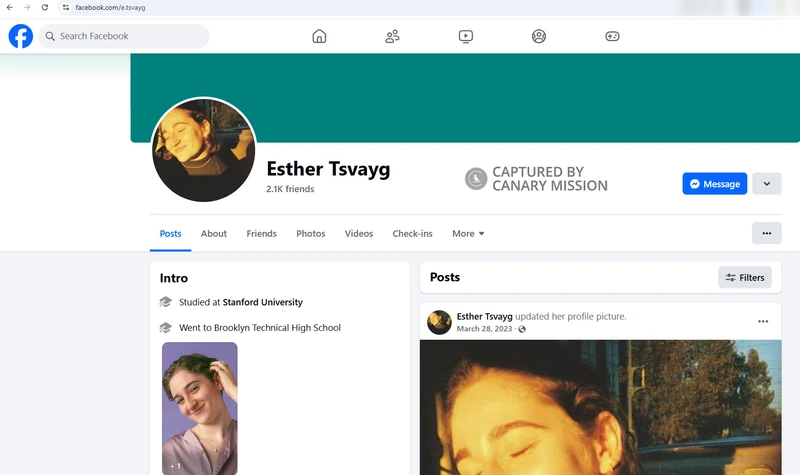Click the site settings icon in address bar
Image resolution: width=800 pixels, height=475 pixels.
[x=66, y=7]
